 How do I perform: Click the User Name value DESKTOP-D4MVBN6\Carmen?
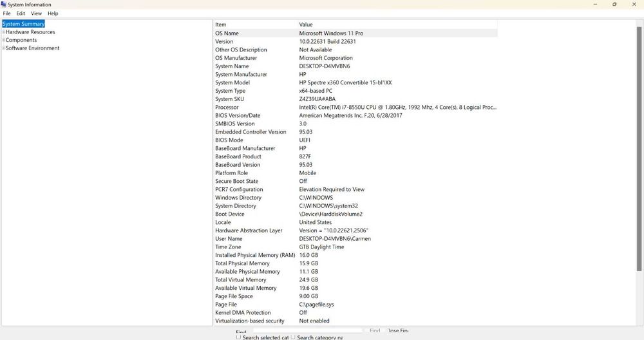335,238
